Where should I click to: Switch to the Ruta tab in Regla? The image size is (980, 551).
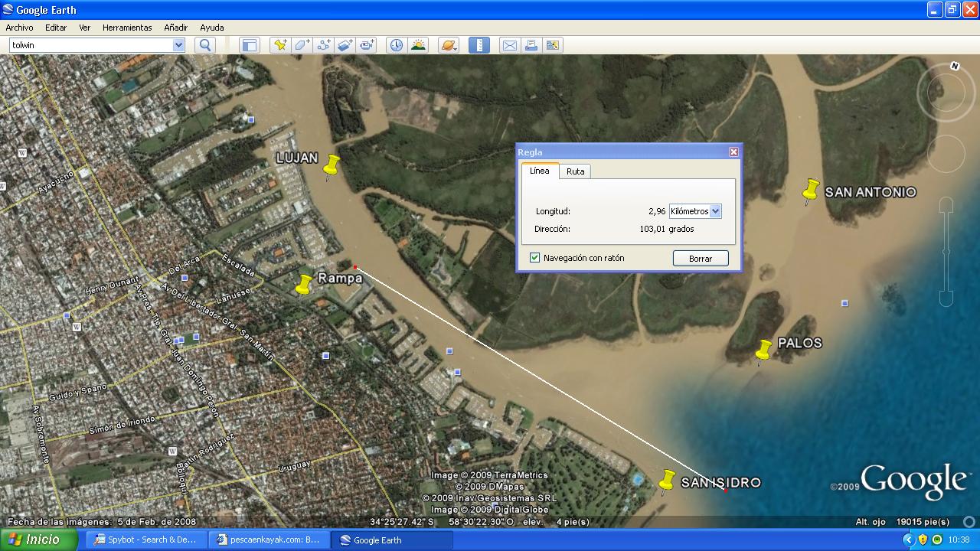576,171
